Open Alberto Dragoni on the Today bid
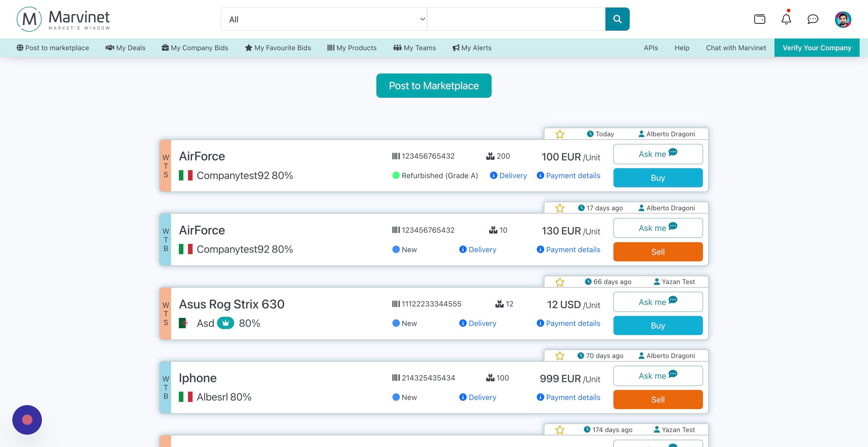The height and width of the screenshot is (447, 868). click(x=666, y=134)
